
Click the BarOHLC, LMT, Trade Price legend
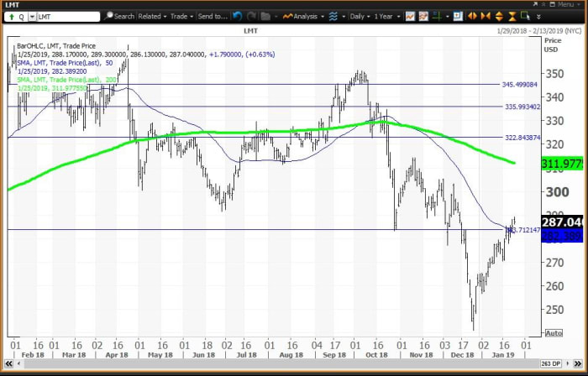tap(56, 46)
